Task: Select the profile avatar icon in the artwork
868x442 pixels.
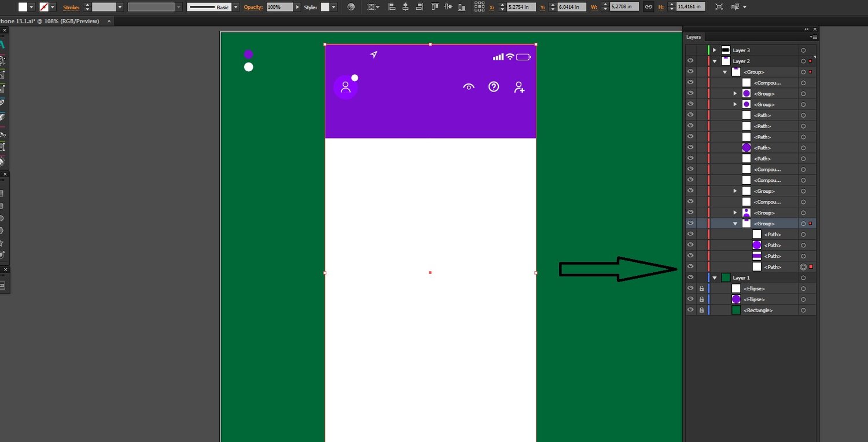Action: [345, 87]
